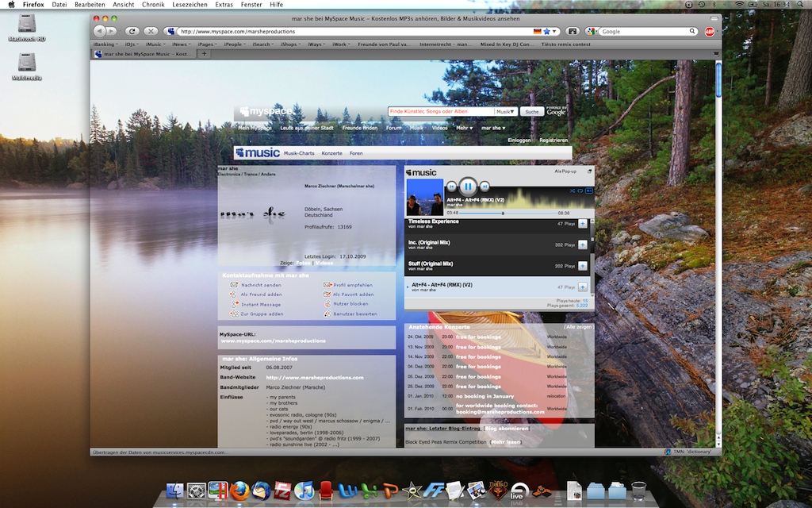Toggle shuffle in the music player

pyautogui.click(x=571, y=191)
